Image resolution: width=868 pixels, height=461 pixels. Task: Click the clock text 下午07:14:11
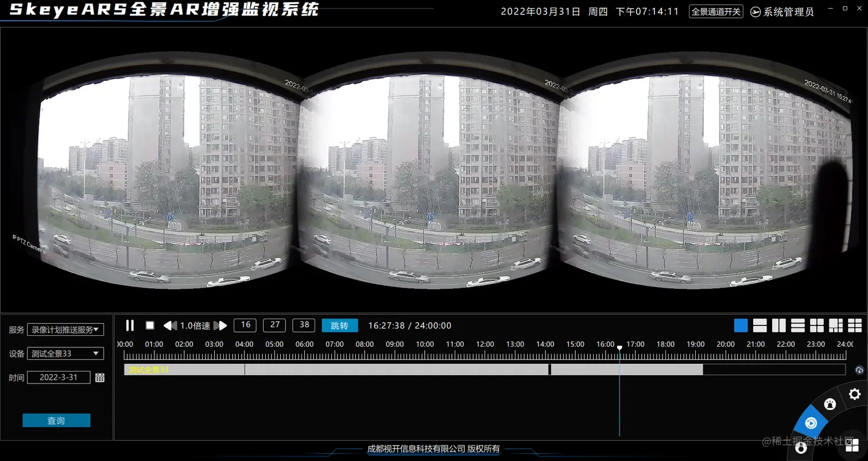(648, 11)
